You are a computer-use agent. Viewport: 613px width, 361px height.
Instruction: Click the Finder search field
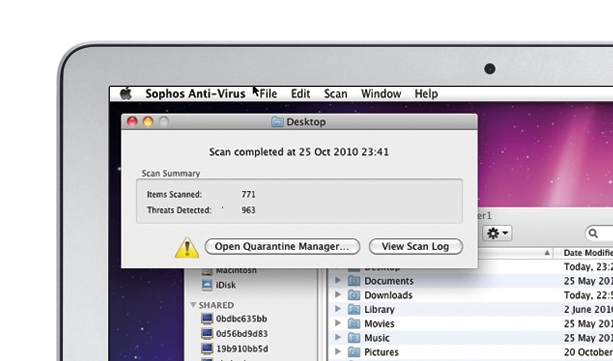click(x=599, y=233)
